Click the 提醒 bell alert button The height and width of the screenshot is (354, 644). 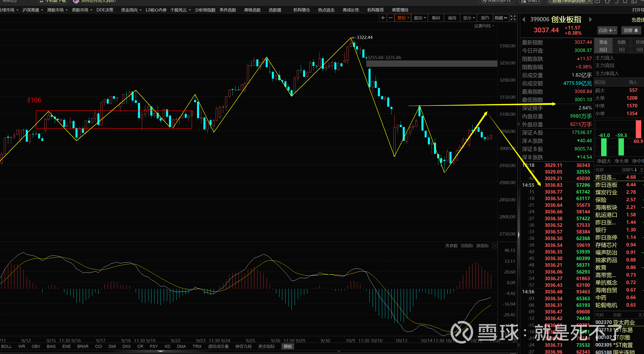631,30
